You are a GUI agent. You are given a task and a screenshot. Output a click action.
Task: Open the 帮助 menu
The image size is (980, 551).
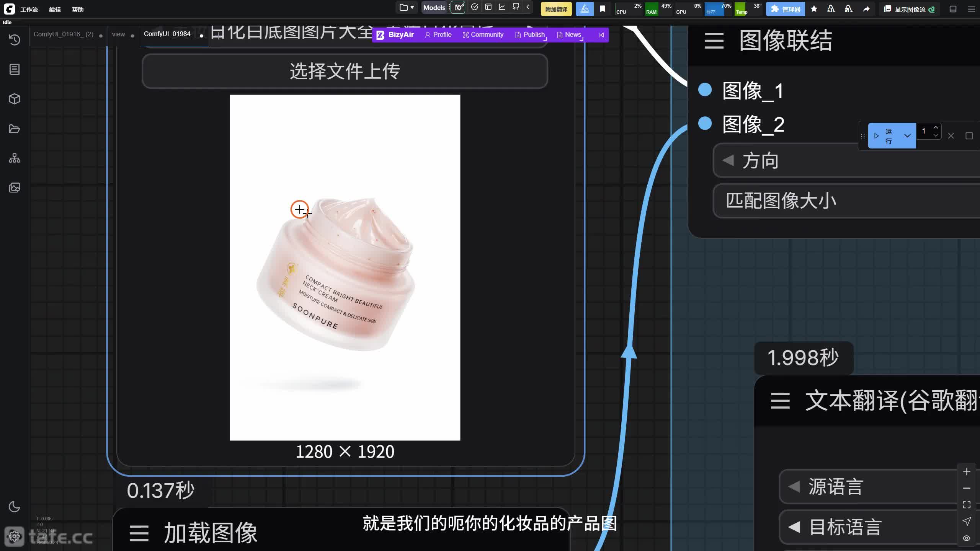pos(78,10)
